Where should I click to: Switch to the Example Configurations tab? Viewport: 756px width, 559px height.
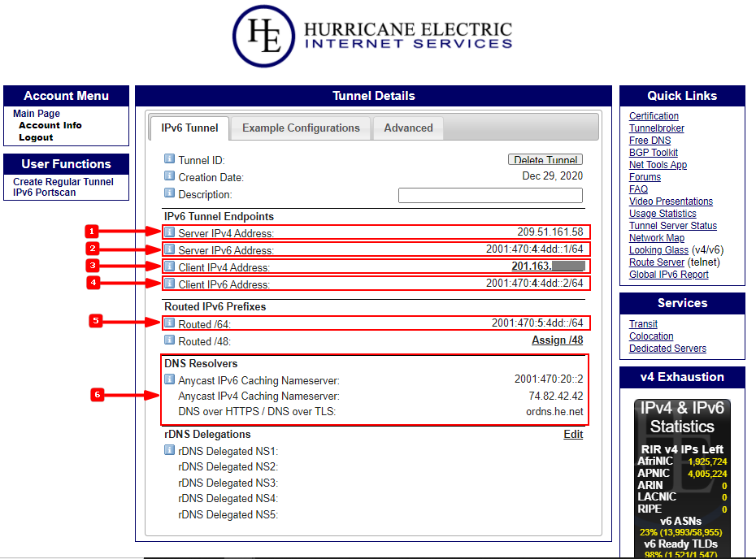[x=301, y=128]
